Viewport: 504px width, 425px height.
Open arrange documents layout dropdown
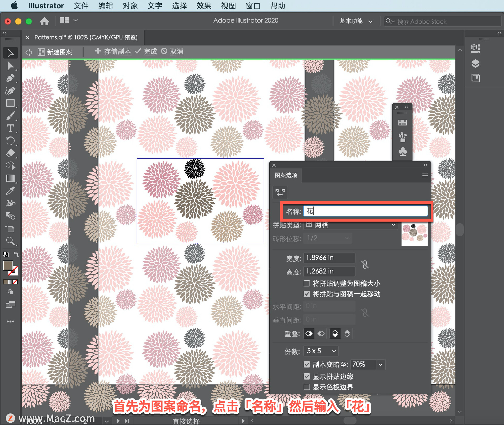coord(69,20)
